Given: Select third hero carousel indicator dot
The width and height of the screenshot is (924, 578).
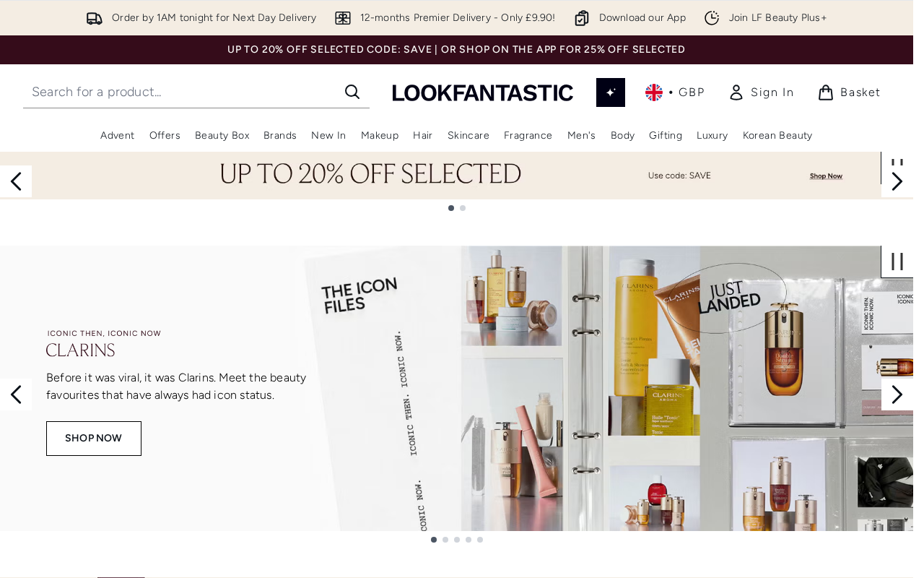Looking at the screenshot, I should pos(457,540).
